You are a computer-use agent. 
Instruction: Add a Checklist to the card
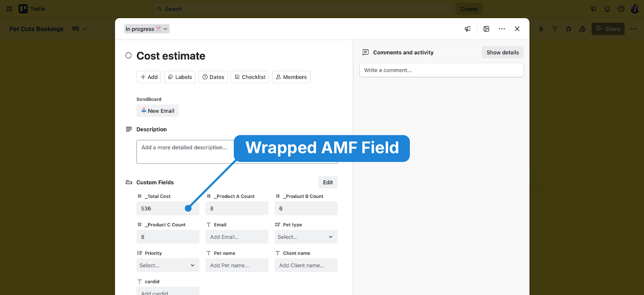250,77
